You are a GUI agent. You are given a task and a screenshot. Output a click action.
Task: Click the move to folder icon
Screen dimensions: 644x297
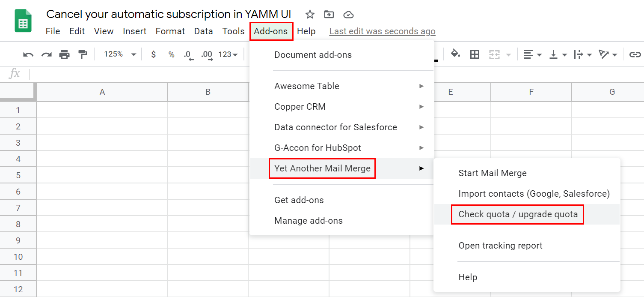pos(329,15)
